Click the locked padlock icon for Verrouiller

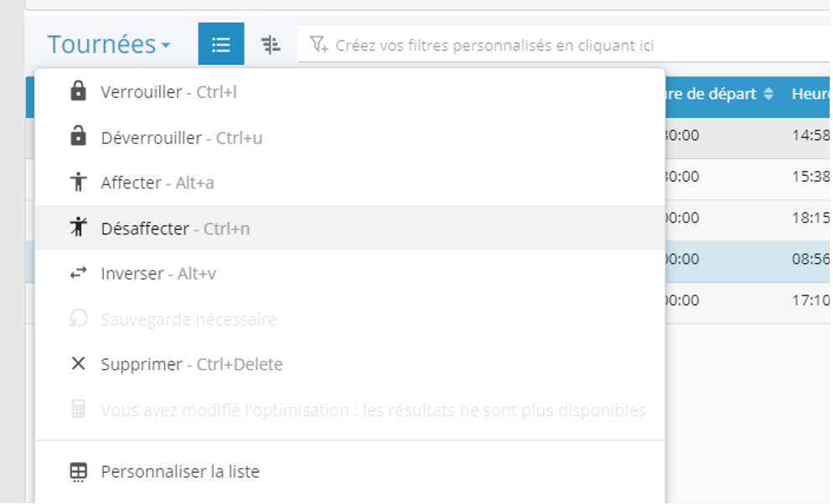click(x=78, y=91)
